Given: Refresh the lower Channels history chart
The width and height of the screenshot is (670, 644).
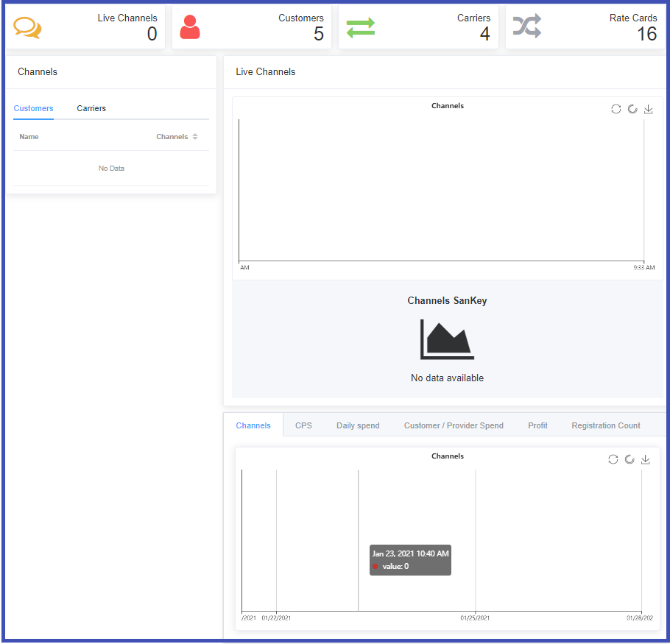Looking at the screenshot, I should (613, 459).
